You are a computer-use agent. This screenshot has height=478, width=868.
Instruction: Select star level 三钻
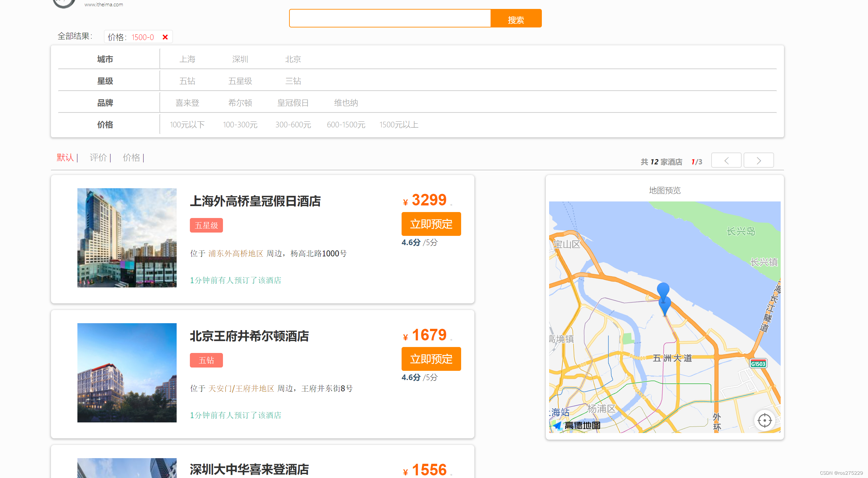coord(293,81)
